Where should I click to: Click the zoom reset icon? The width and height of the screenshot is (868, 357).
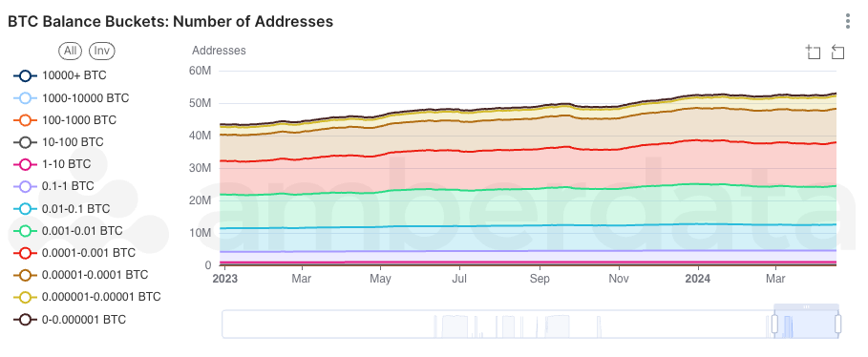click(x=837, y=52)
